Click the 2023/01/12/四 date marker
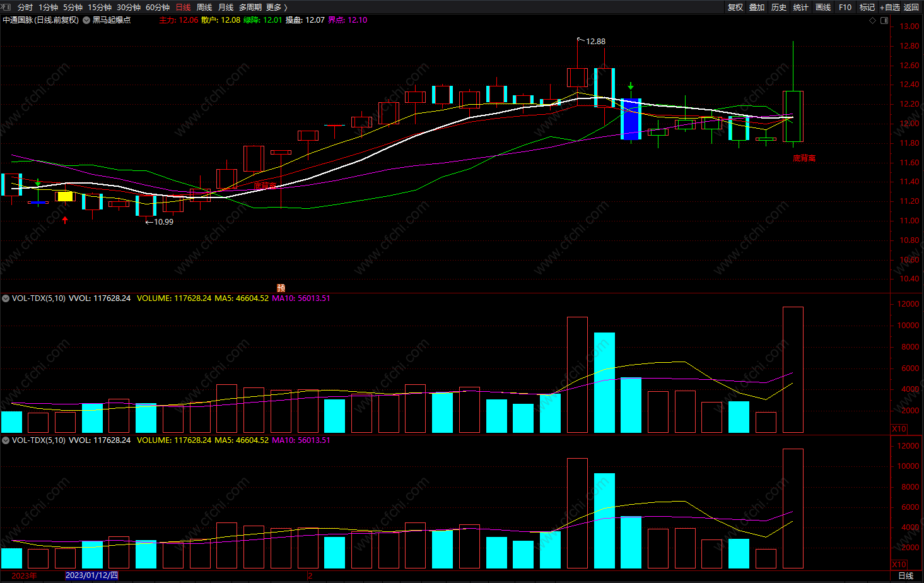 (x=91, y=575)
